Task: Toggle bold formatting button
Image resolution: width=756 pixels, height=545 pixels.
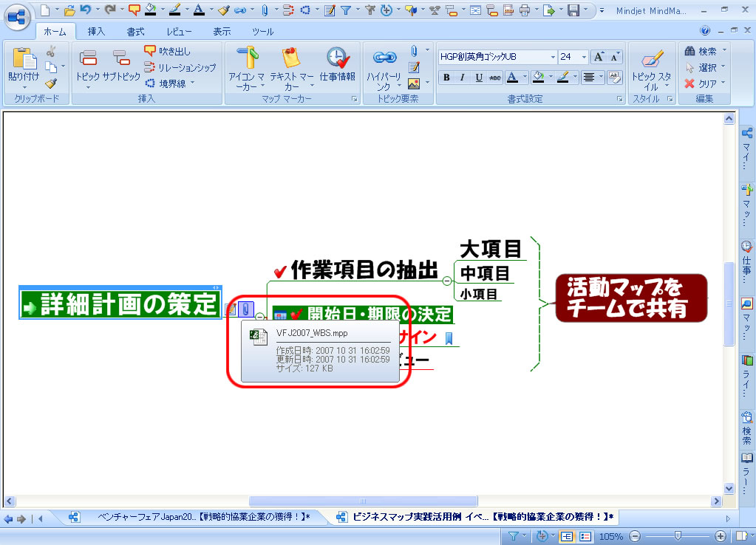Action: coord(446,78)
